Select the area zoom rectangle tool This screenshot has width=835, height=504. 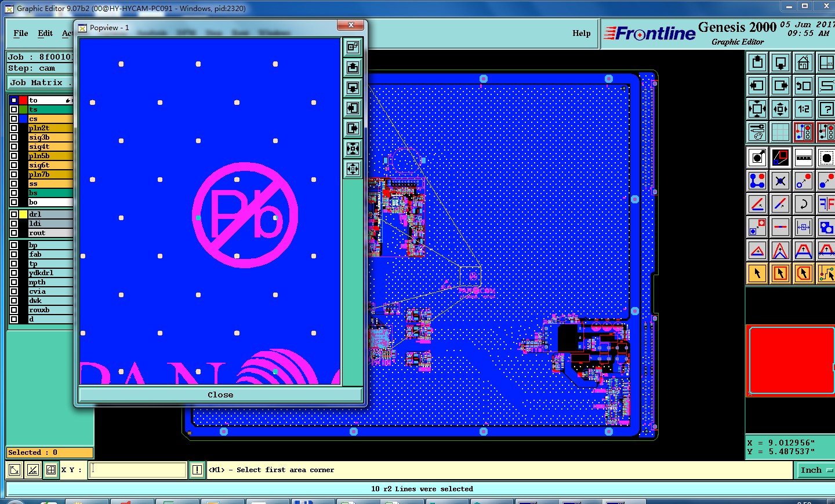(x=780, y=158)
